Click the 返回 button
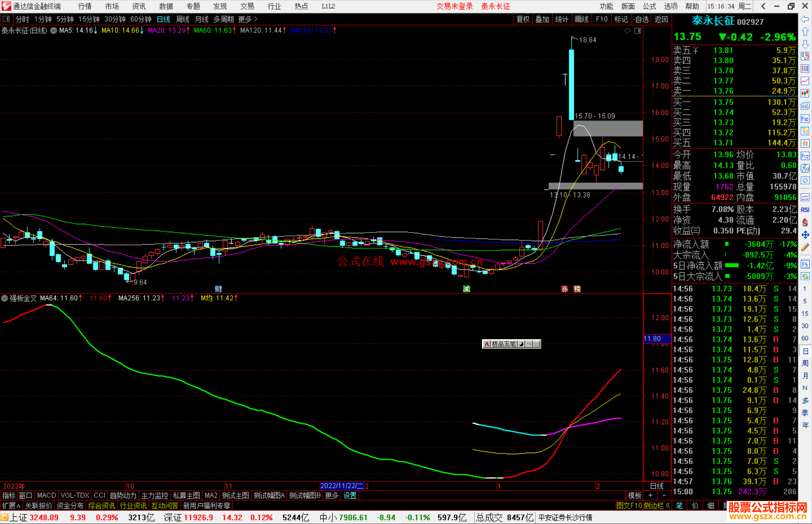The width and height of the screenshot is (812, 524). tap(661, 19)
